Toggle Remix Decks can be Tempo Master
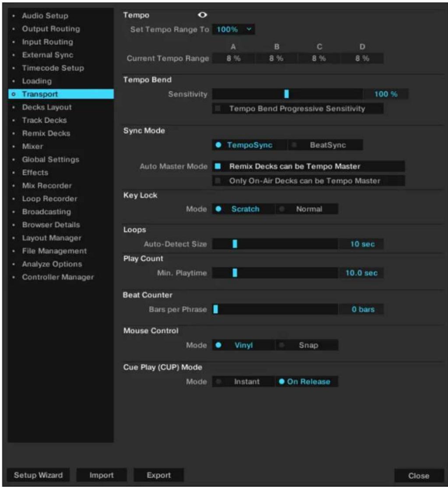Viewport: 448px width, 487px height. [x=308, y=166]
